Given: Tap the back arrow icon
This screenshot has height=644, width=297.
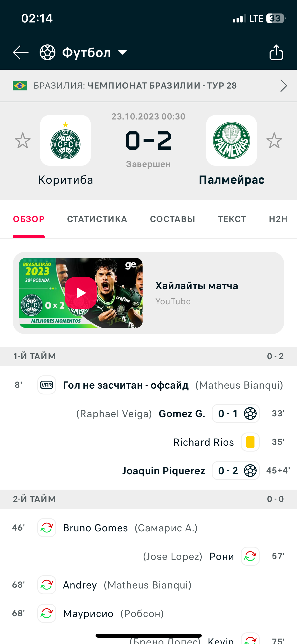Looking at the screenshot, I should [x=21, y=52].
